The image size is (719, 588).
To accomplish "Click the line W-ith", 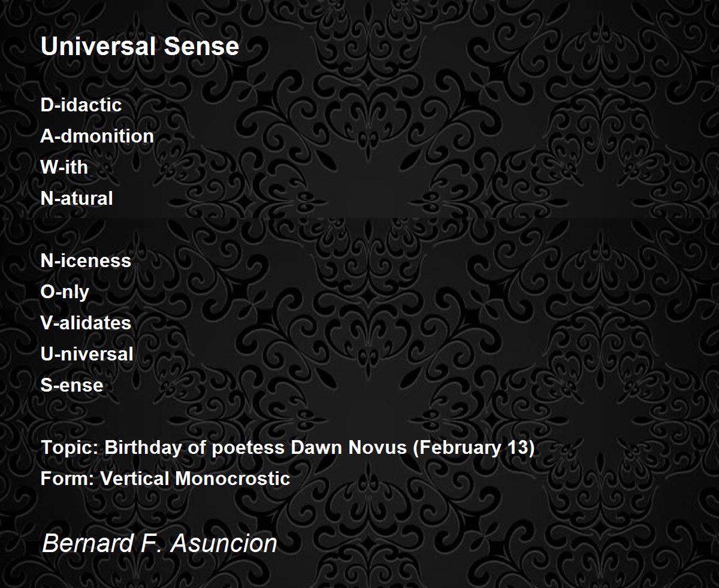I will click(64, 167).
